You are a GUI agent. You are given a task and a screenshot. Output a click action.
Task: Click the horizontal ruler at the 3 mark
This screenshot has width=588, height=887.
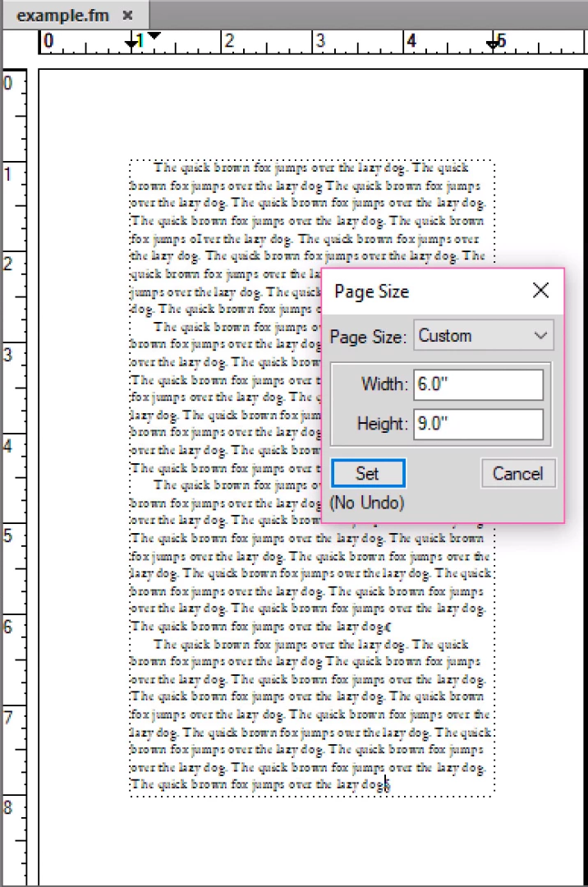pyautogui.click(x=320, y=41)
